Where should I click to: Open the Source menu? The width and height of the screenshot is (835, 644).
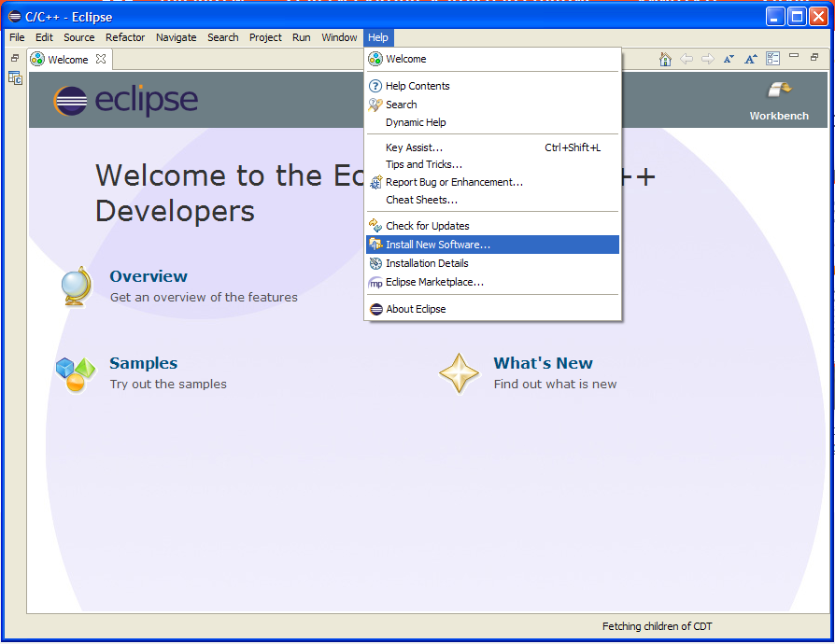click(78, 37)
